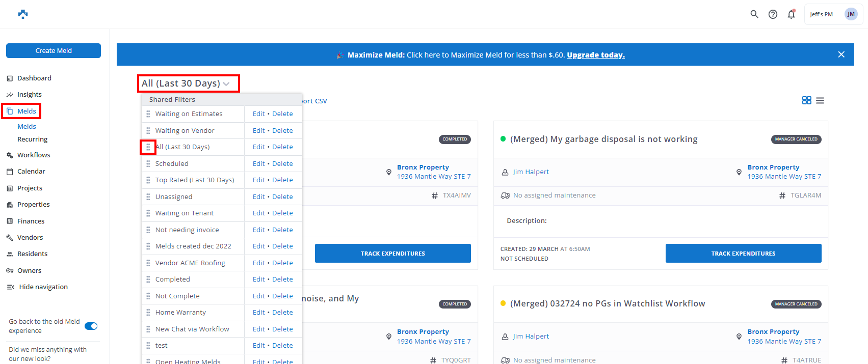The height and width of the screenshot is (364, 868).
Task: Open the notifications bell
Action: 791,14
